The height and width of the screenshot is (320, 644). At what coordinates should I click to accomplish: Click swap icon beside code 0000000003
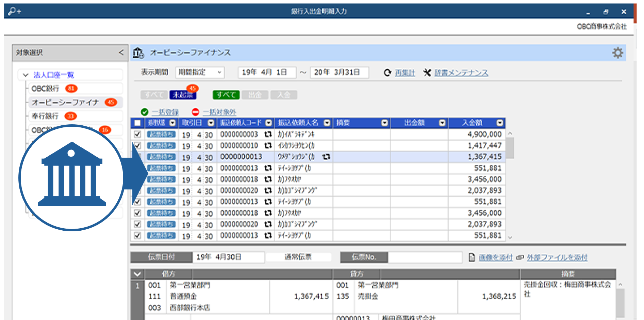[268, 135]
